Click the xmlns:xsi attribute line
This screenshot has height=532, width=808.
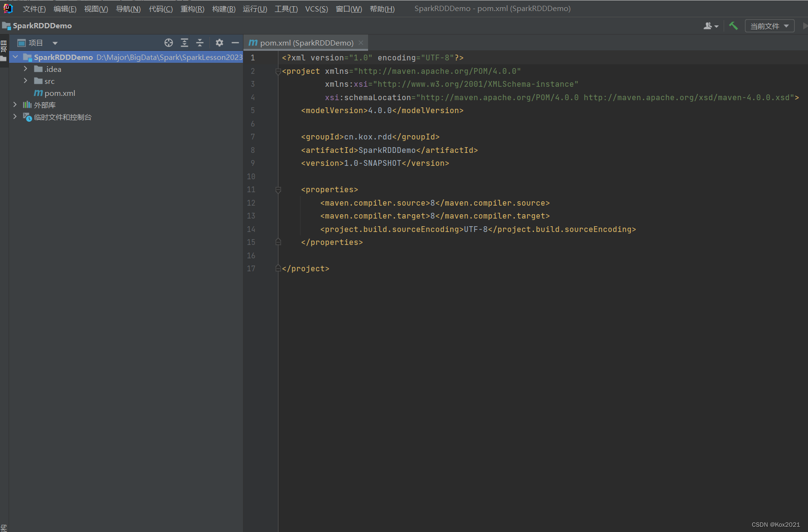click(x=452, y=84)
